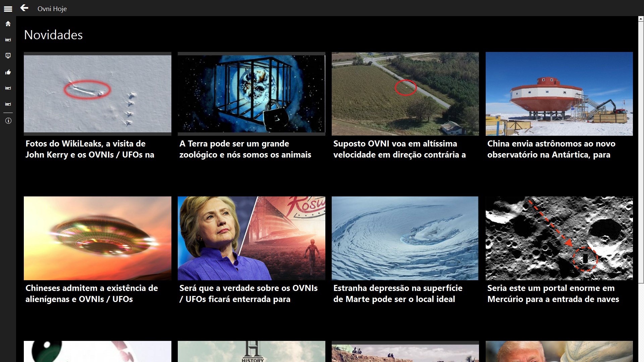Open the video screen sidebar icon
This screenshot has width=644, height=362.
coord(8,56)
